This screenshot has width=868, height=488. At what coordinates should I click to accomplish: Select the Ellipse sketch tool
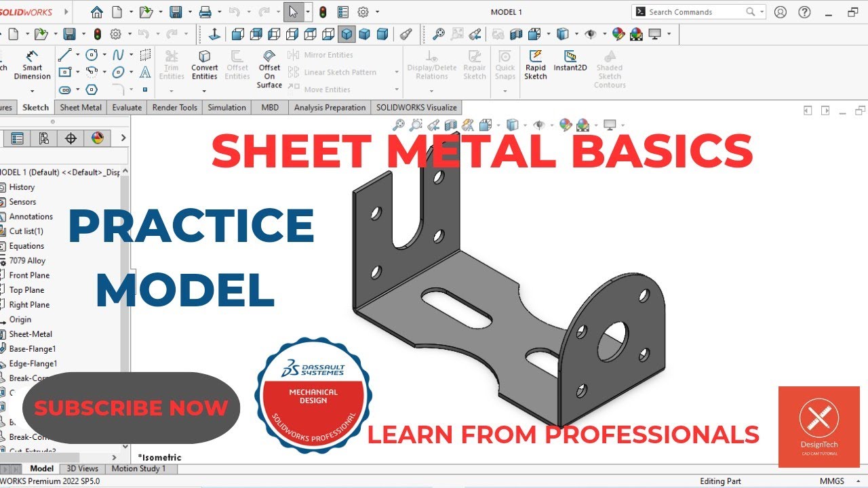(118, 72)
